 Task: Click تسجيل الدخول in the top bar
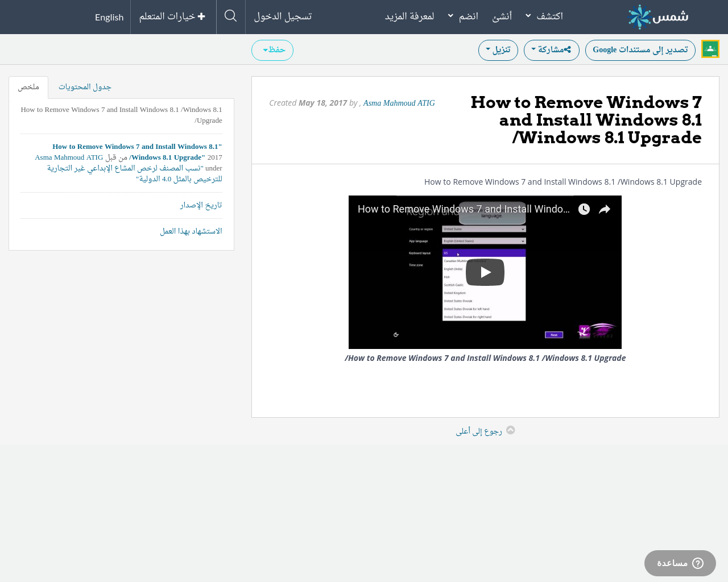tap(283, 15)
